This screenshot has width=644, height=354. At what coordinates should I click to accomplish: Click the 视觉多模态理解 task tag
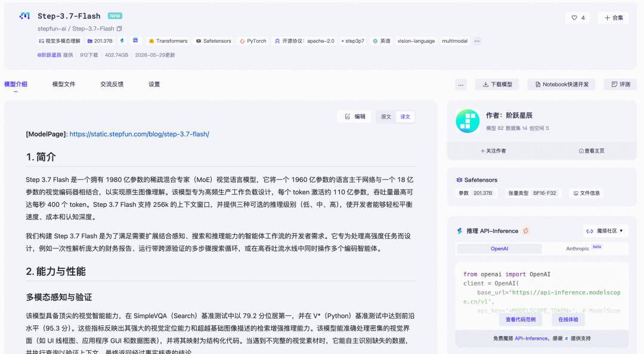pos(60,41)
